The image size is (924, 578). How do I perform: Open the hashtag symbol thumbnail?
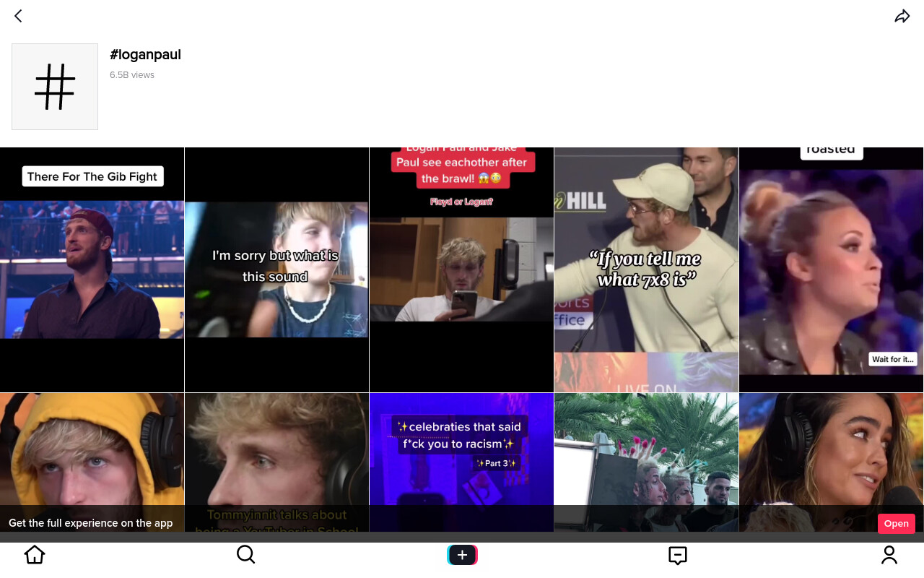pos(55,87)
